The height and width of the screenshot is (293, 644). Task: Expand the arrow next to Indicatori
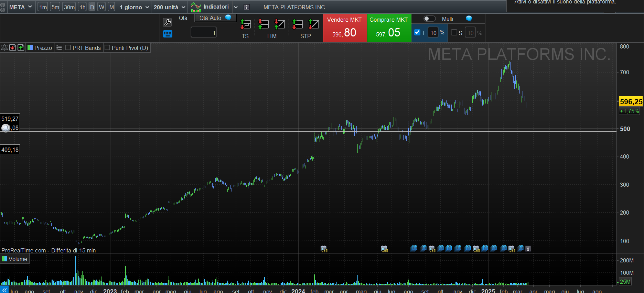[x=236, y=7]
